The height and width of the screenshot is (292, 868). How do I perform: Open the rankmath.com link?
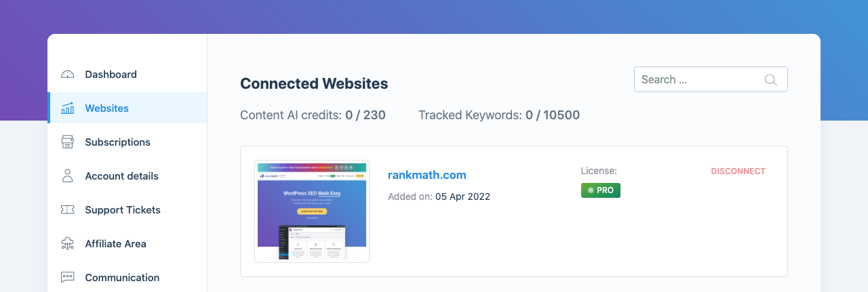(x=427, y=175)
